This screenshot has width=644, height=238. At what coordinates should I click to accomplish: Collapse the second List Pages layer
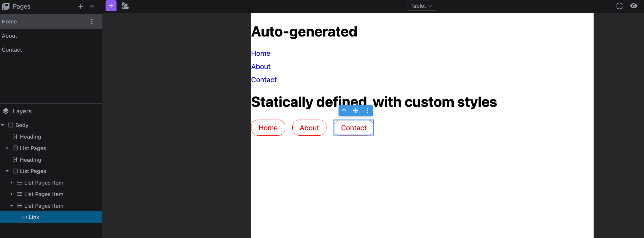click(x=7, y=171)
